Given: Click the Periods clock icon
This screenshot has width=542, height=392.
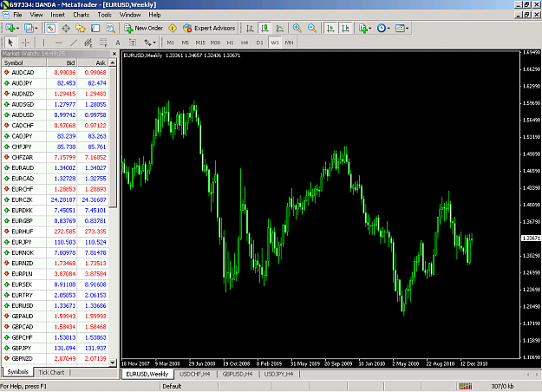Looking at the screenshot, I should click(381, 29).
